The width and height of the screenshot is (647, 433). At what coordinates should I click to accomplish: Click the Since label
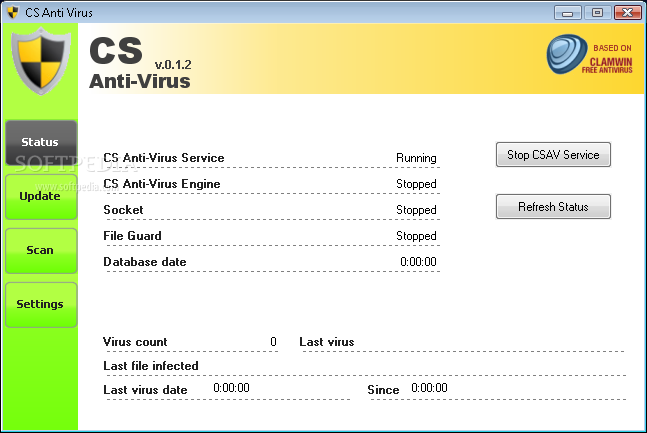tap(383, 390)
